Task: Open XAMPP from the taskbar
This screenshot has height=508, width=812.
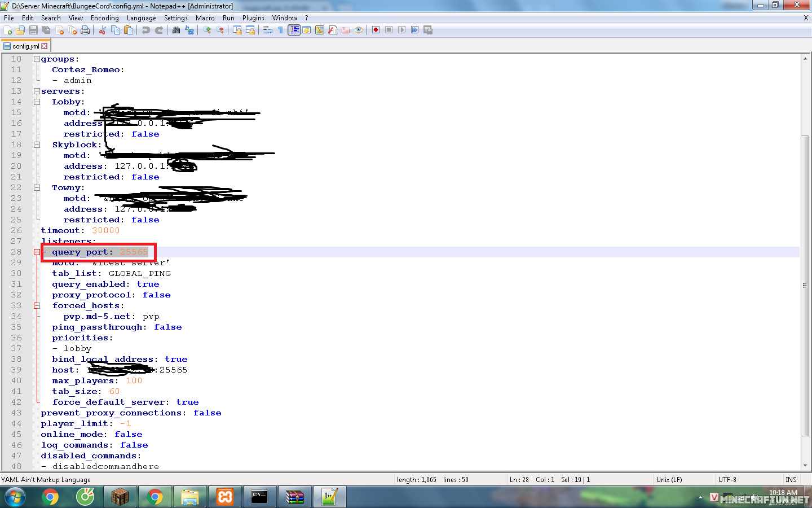Action: 225,497
